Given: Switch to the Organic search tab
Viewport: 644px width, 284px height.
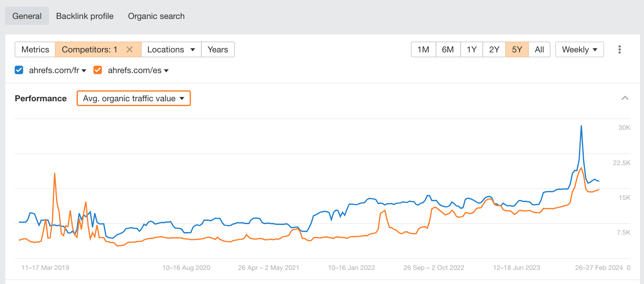Looking at the screenshot, I should point(156,15).
